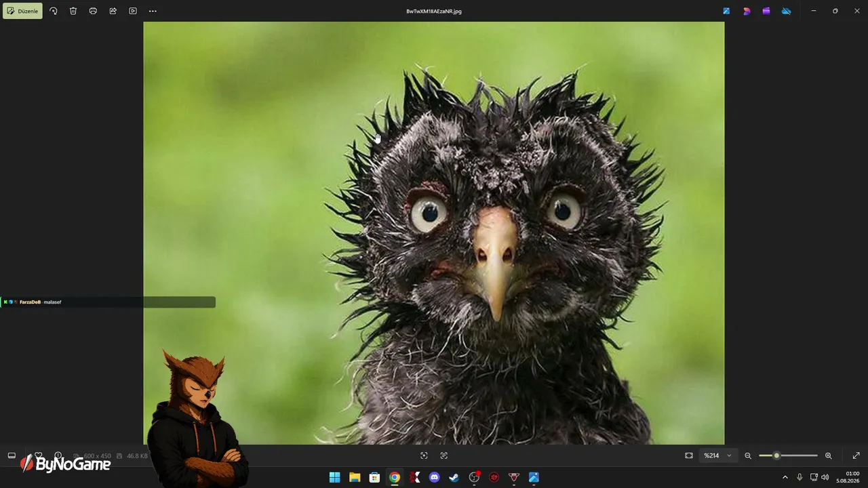Show file info via the info icon
Image resolution: width=868 pixels, height=488 pixels.
pos(58,455)
